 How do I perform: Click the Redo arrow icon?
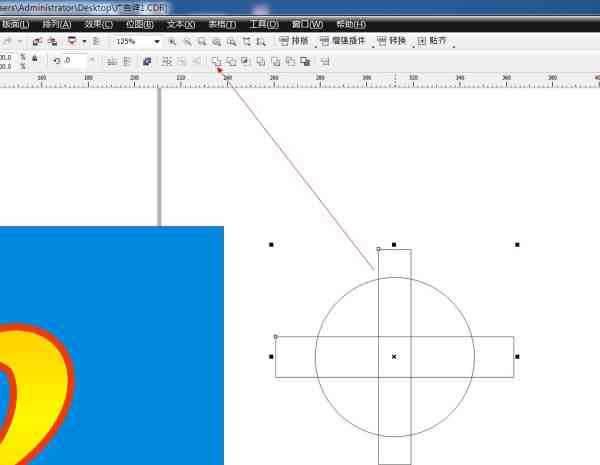[8, 41]
